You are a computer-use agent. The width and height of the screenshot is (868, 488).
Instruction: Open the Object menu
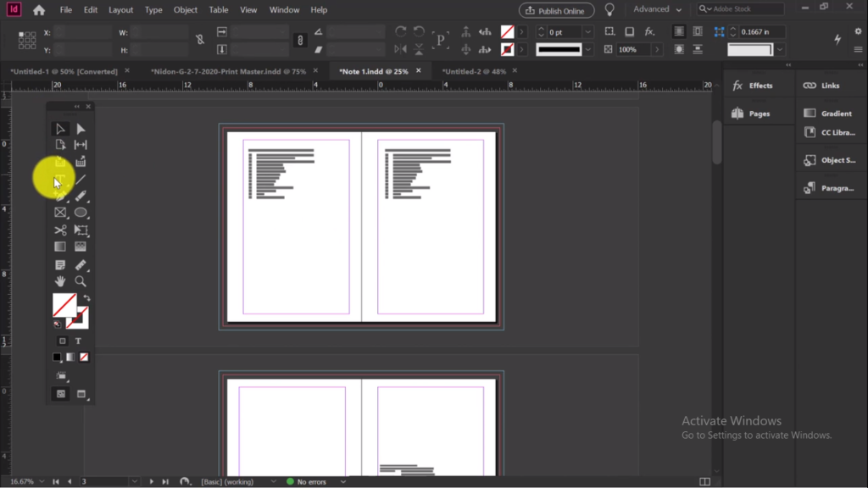pyautogui.click(x=186, y=10)
